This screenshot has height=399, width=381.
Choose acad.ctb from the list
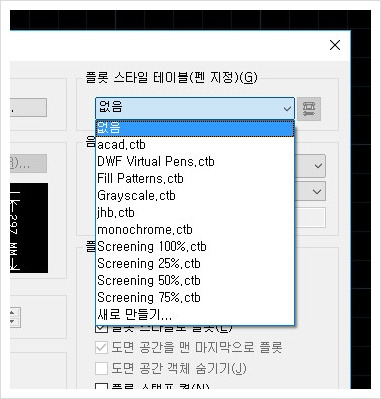pyautogui.click(x=195, y=145)
